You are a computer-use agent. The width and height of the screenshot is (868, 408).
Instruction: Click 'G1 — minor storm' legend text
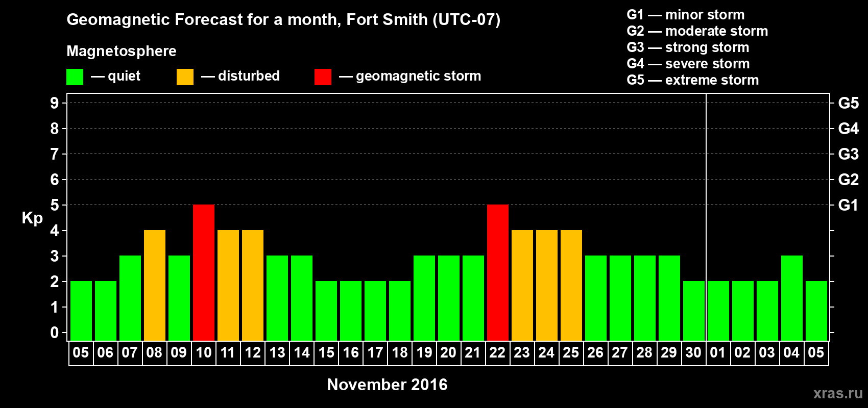[686, 15]
